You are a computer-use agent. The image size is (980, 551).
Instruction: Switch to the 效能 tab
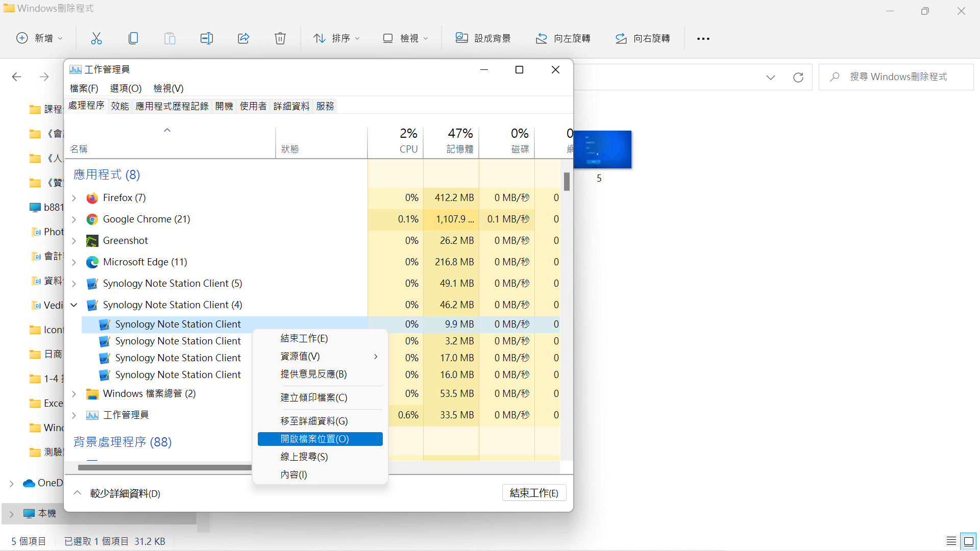120,106
